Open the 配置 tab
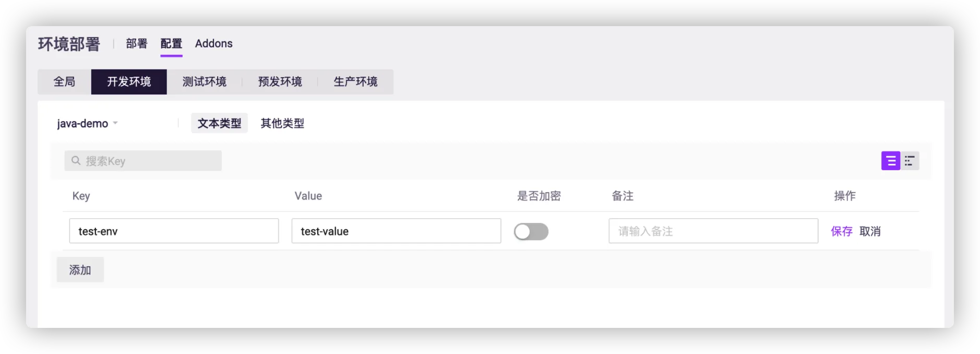This screenshot has width=980, height=354. [x=171, y=44]
